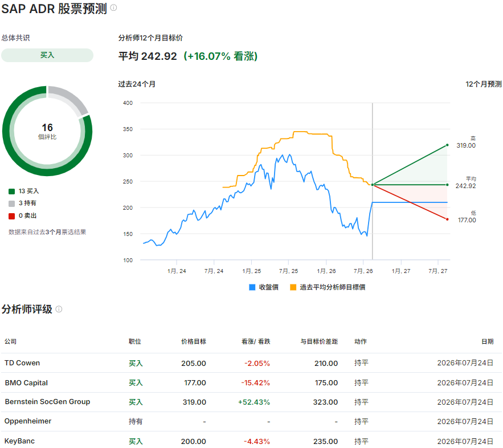The width and height of the screenshot is (503, 448).
Task: Click the 持有 rating in Oppenheimer row
Action: click(136, 421)
